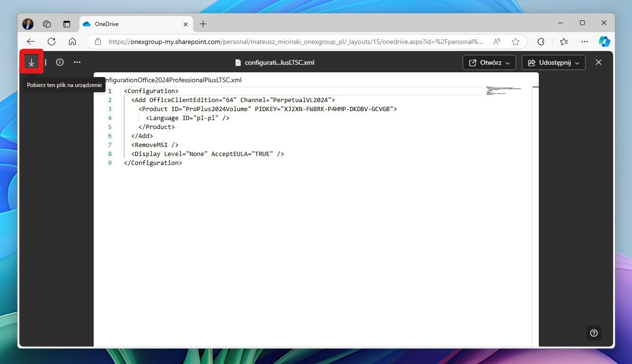632x364 pixels.
Task: Open file info details panel
Action: click(60, 62)
